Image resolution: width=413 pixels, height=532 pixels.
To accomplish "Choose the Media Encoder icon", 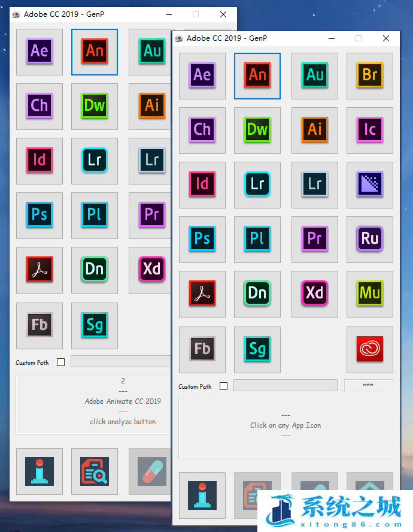I will pos(369,185).
